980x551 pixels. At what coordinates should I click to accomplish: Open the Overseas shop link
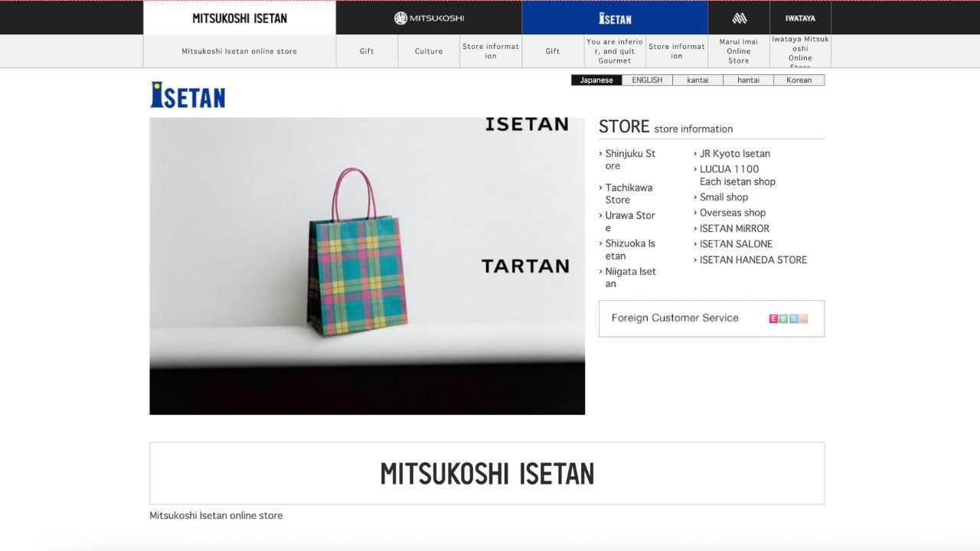click(x=732, y=213)
